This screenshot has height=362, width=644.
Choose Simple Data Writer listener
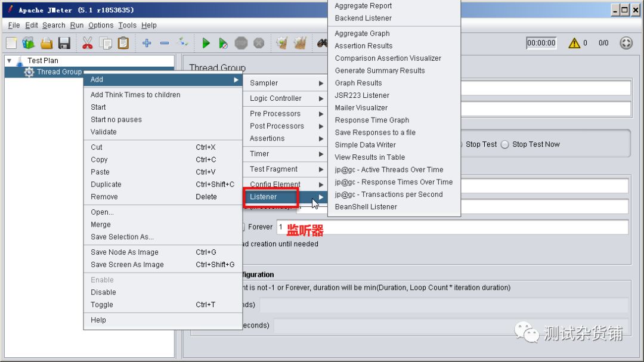(x=394, y=145)
